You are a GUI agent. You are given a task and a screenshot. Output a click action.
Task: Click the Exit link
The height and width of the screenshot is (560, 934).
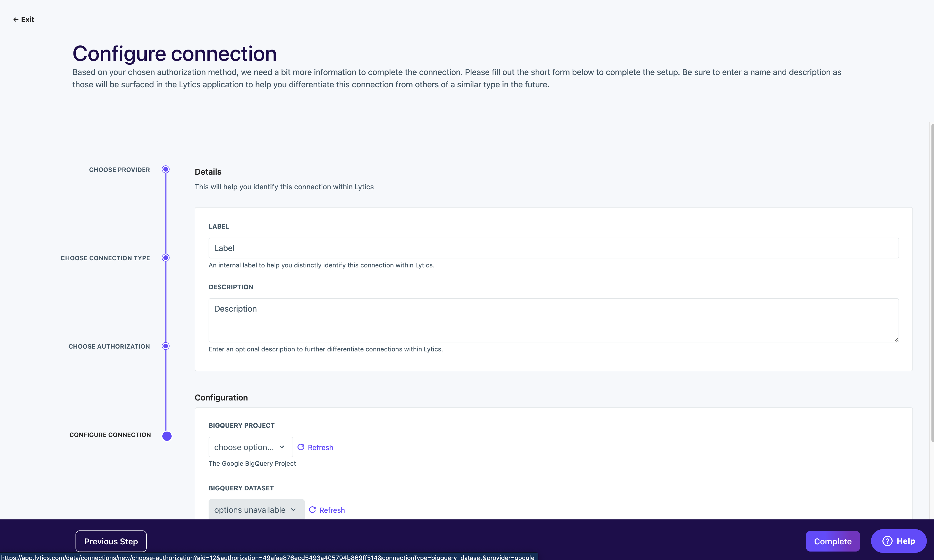tap(27, 20)
